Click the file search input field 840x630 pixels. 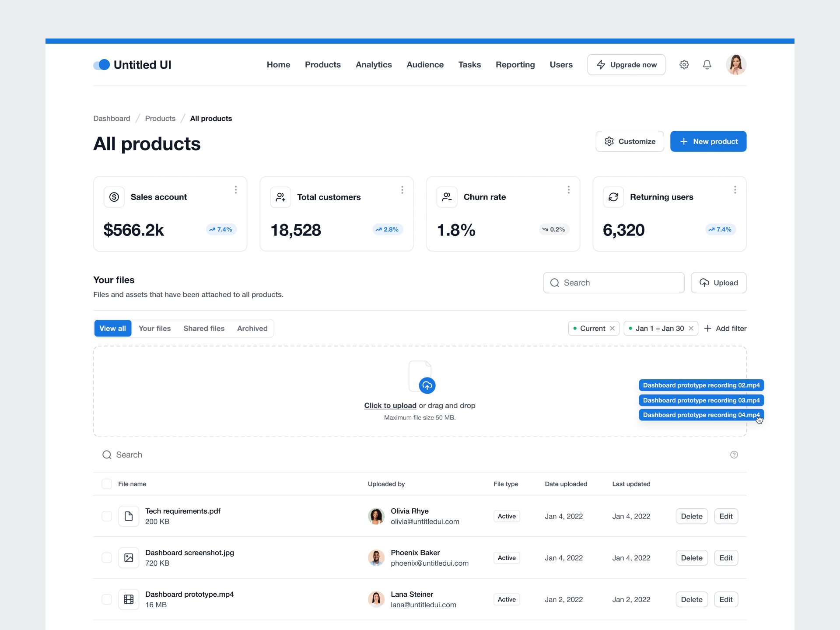tap(419, 454)
